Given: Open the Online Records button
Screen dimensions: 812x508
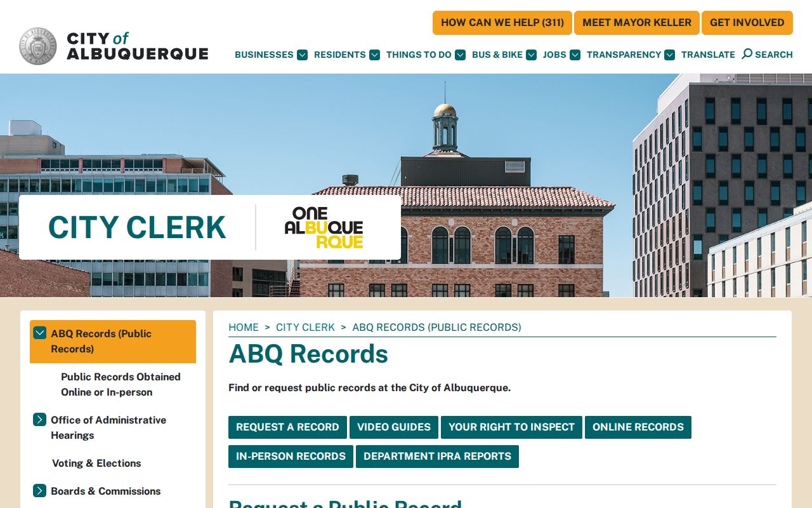Looking at the screenshot, I should pos(638,427).
